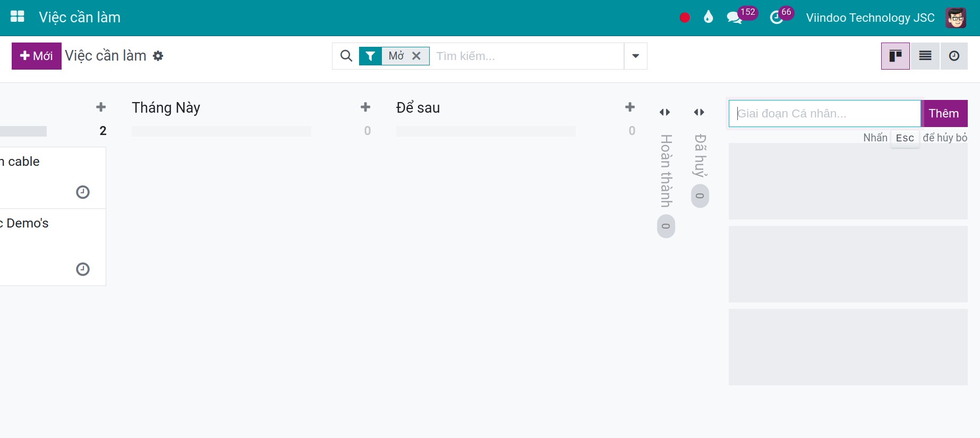Switch to kanban view
980x438 pixels.
click(x=896, y=56)
